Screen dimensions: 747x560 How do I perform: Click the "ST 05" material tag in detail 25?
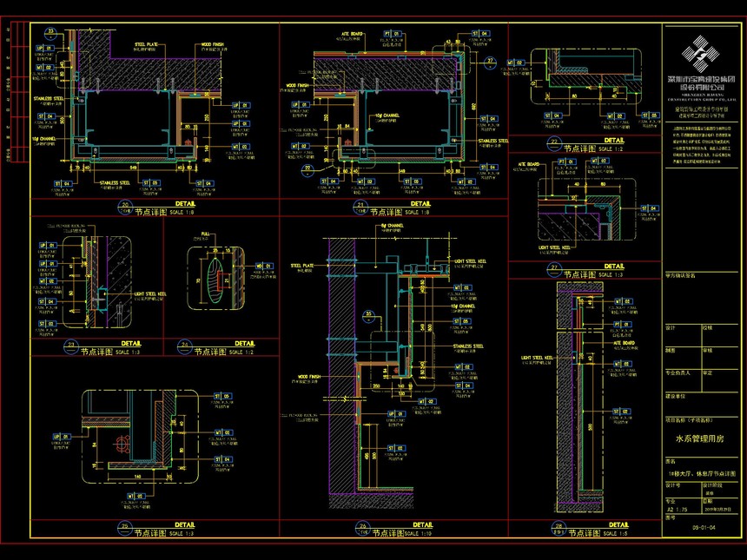(x=222, y=396)
